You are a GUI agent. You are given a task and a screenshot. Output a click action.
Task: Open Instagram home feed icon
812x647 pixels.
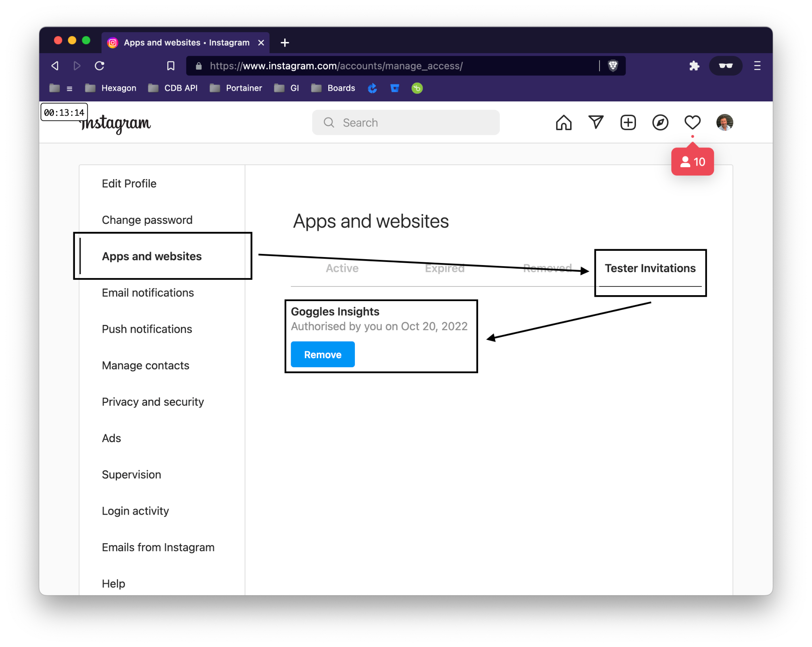(563, 122)
